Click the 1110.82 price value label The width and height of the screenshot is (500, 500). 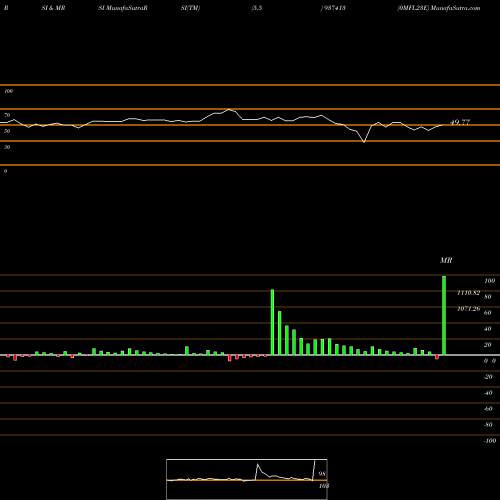(468, 293)
